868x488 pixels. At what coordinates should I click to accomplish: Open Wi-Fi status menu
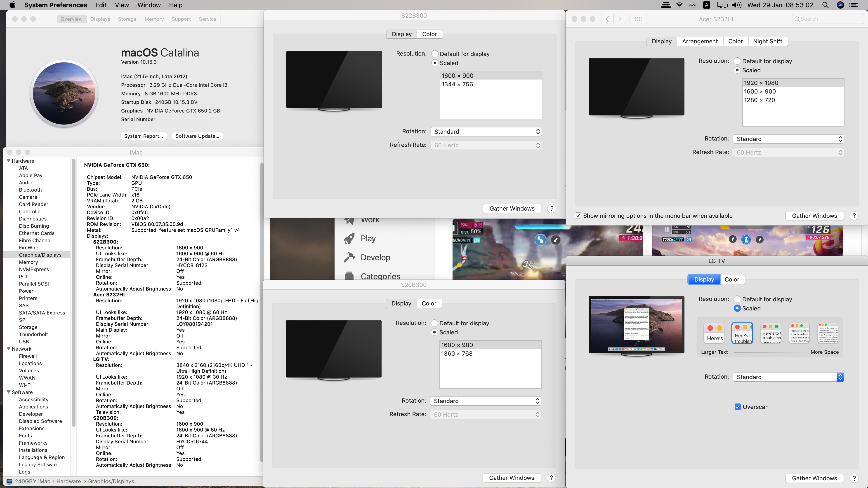click(x=679, y=5)
